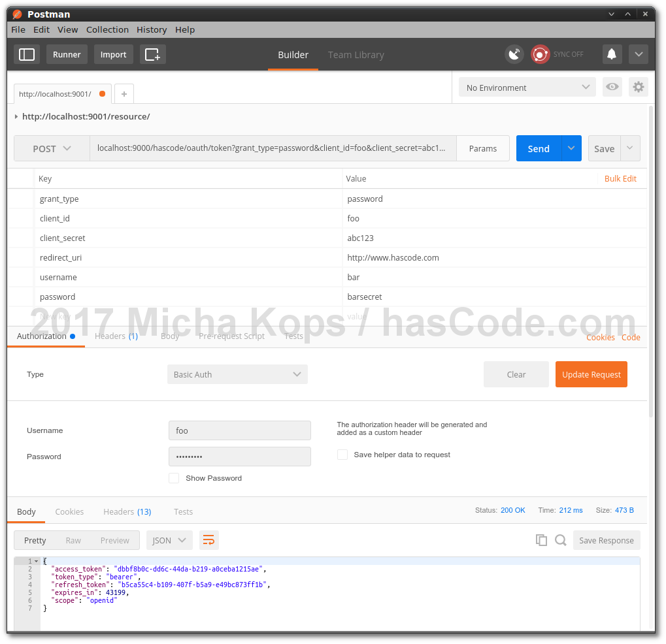Image resolution: width=666 pixels, height=644 pixels.
Task: Open environment settings via gear icon
Action: [638, 87]
